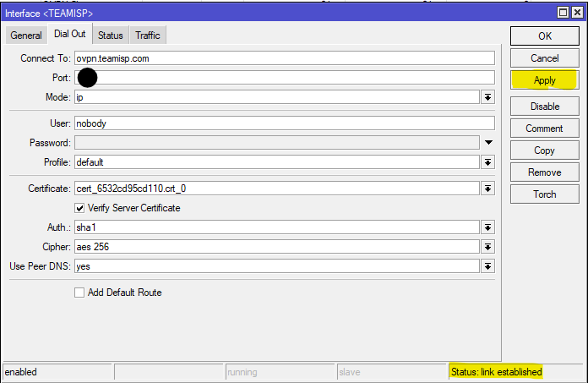Switch to the General tab
Viewport: 588px width, 383px height.
26,35
